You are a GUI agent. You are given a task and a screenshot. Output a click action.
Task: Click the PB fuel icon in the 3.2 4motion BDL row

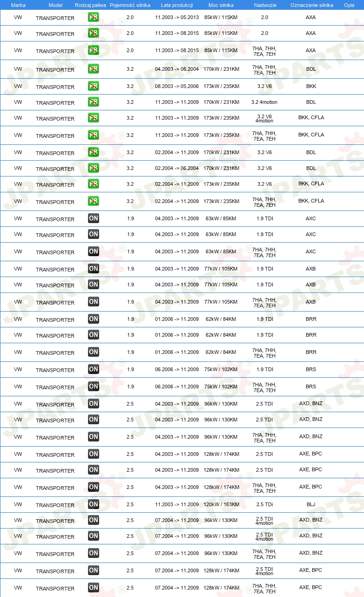94,102
